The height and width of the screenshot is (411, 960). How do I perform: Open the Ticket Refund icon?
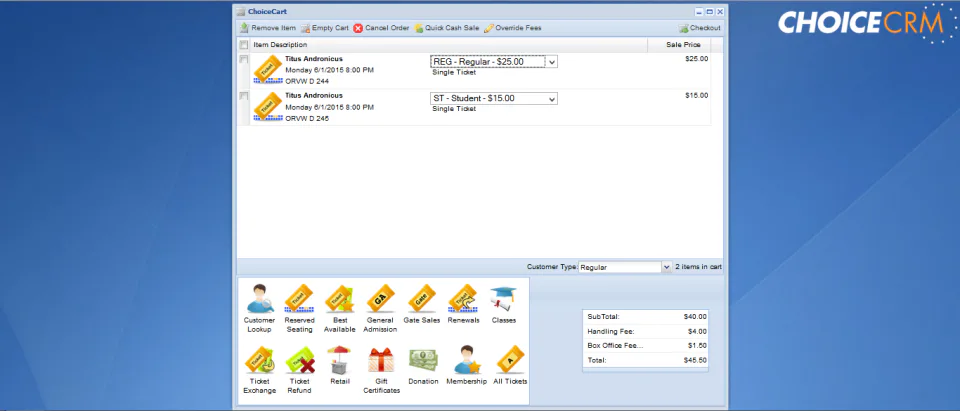tap(299, 370)
